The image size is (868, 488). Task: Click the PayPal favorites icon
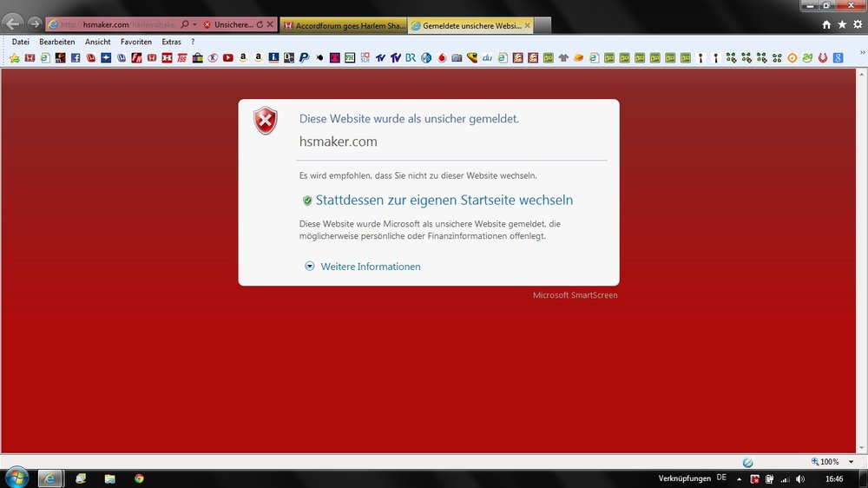pyautogui.click(x=304, y=58)
